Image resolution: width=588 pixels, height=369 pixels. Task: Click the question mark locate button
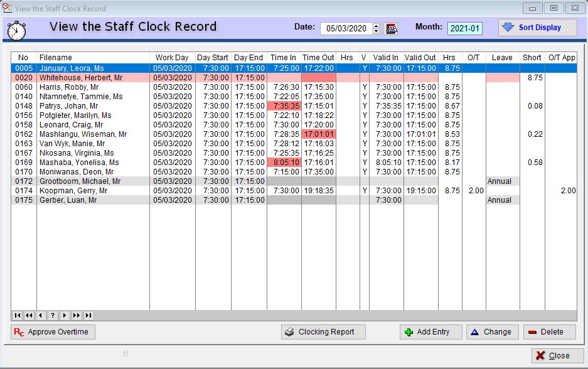pyautogui.click(x=53, y=315)
